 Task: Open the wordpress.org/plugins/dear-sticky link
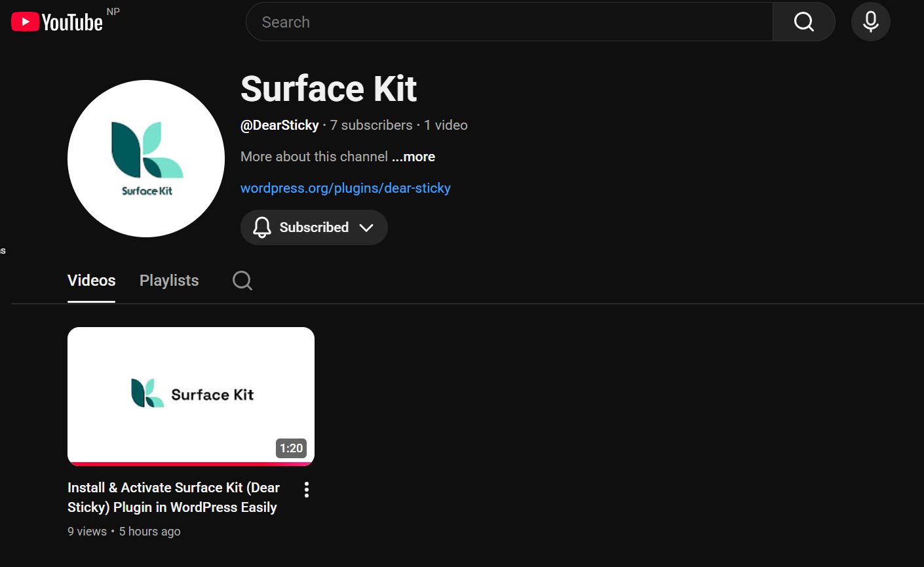click(x=345, y=188)
